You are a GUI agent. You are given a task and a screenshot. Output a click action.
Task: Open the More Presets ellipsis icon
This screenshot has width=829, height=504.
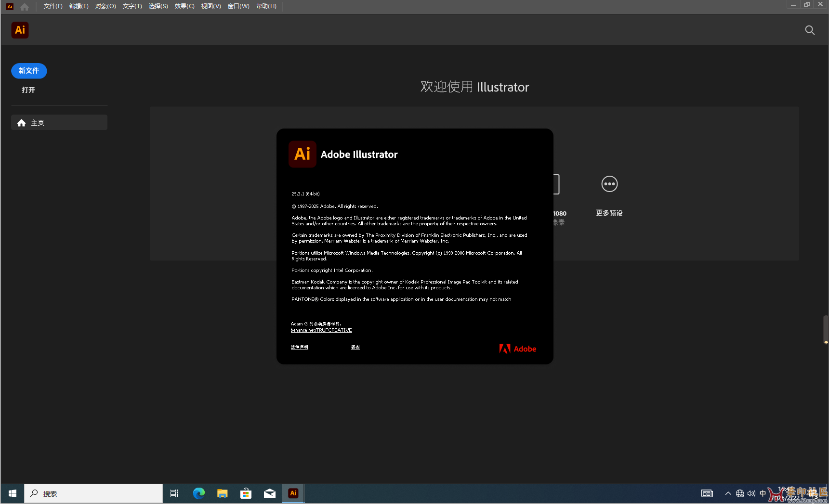609,184
